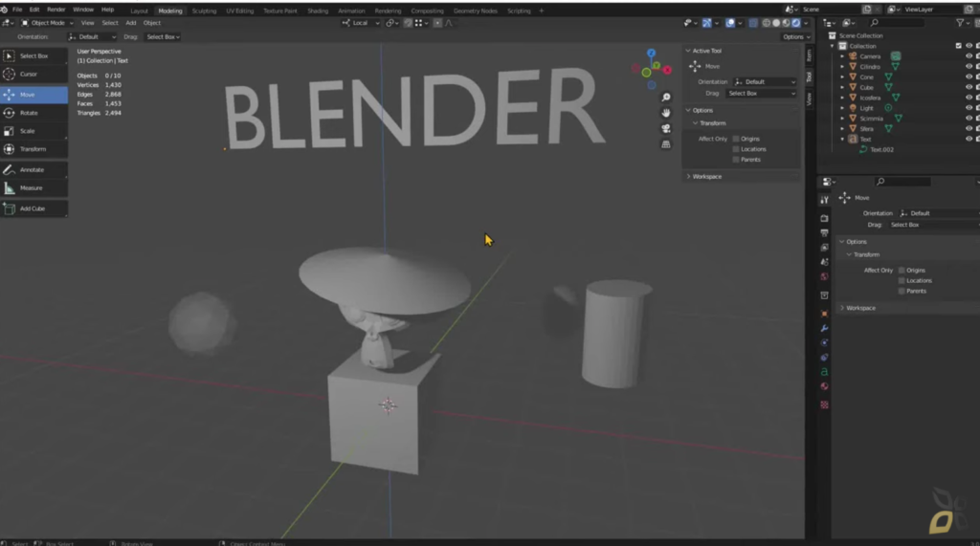Open viewport Options dropdown
This screenshot has width=980, height=546.
pyautogui.click(x=796, y=37)
